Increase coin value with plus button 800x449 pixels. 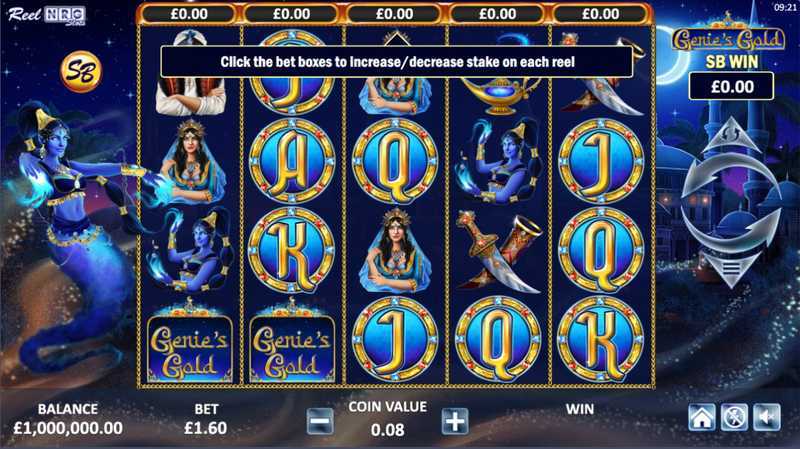[x=455, y=421]
